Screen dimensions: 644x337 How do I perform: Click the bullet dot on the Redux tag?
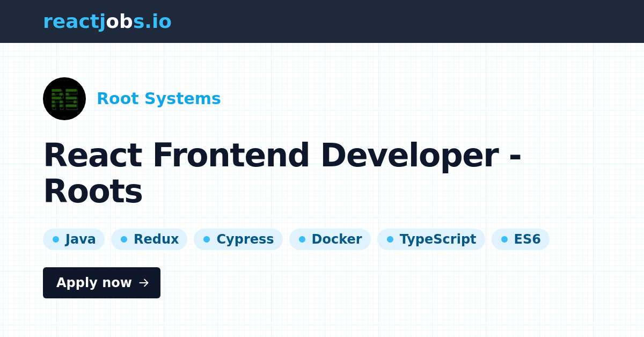[123, 239]
